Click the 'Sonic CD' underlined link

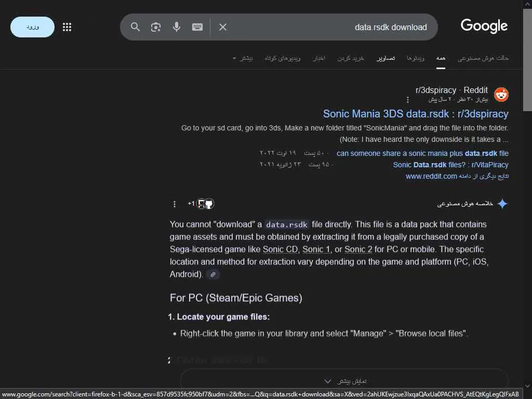point(280,249)
